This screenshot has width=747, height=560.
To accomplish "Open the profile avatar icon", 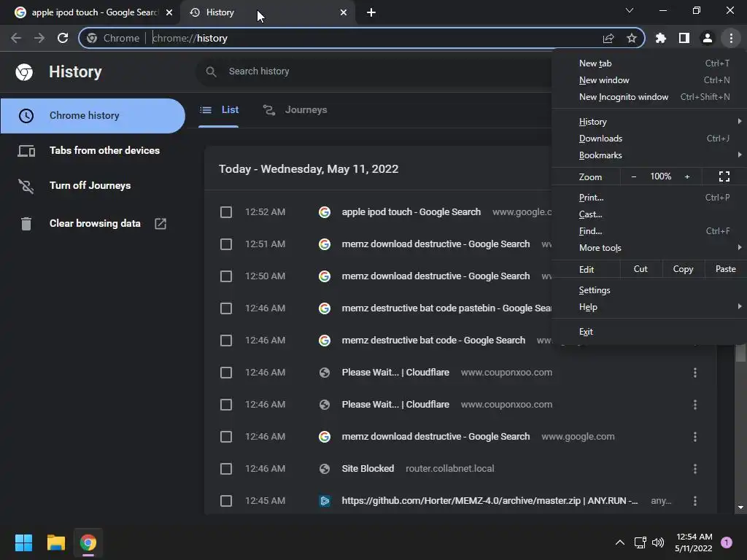I will pos(708,38).
